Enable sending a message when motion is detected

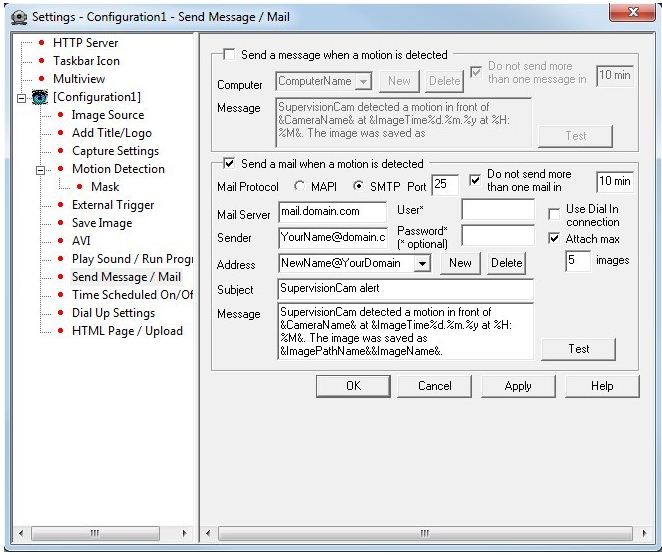pos(229,54)
